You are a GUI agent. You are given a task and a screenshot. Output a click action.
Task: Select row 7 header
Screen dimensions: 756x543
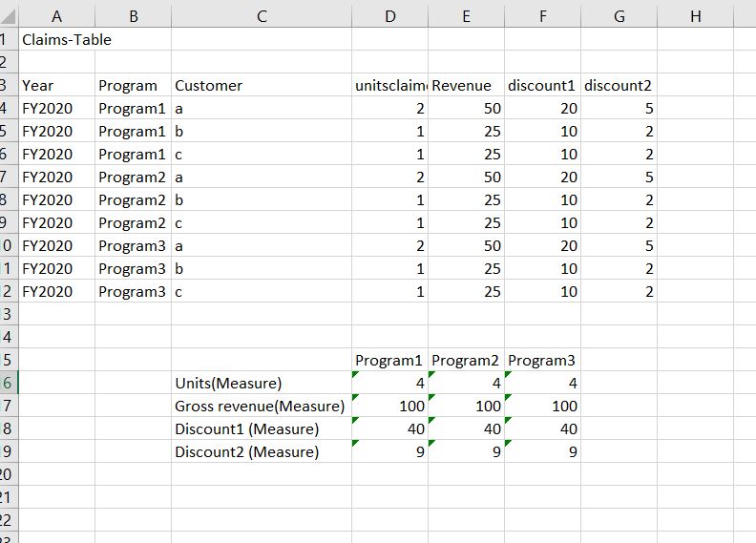[9, 177]
